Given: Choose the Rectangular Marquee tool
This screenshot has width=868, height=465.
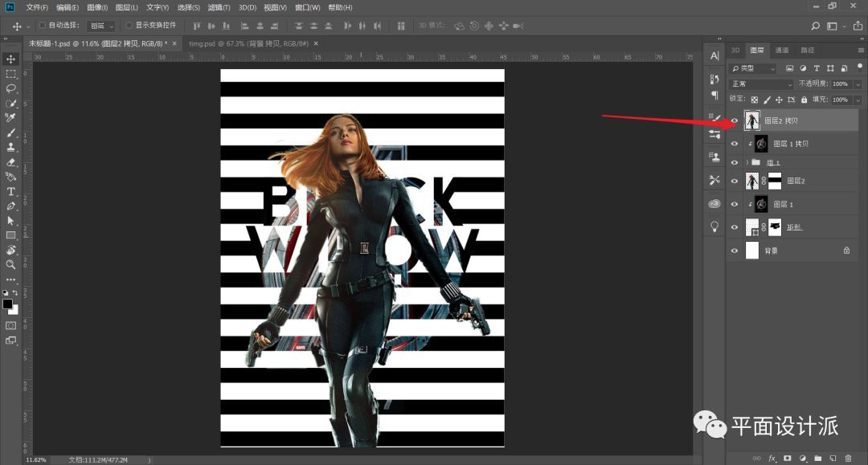Looking at the screenshot, I should click(x=11, y=74).
